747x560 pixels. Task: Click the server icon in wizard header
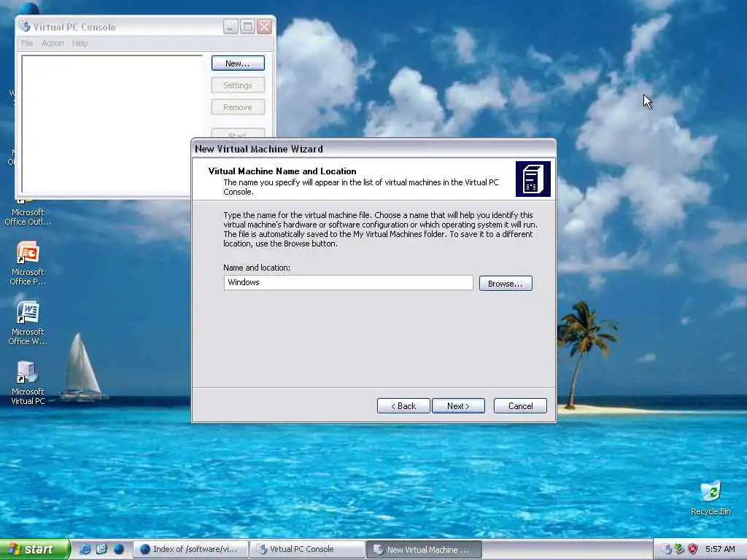tap(533, 179)
